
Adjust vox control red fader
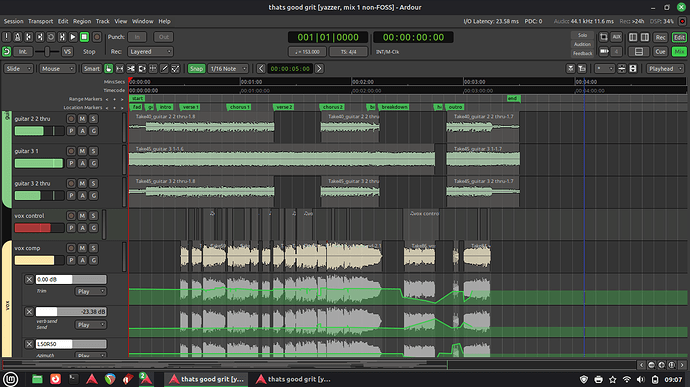tap(39, 228)
